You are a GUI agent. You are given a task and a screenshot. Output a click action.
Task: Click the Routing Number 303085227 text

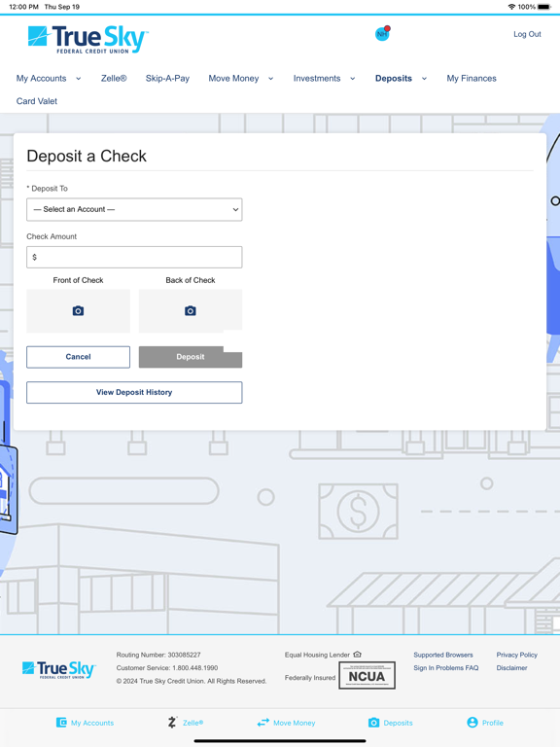pos(158,655)
